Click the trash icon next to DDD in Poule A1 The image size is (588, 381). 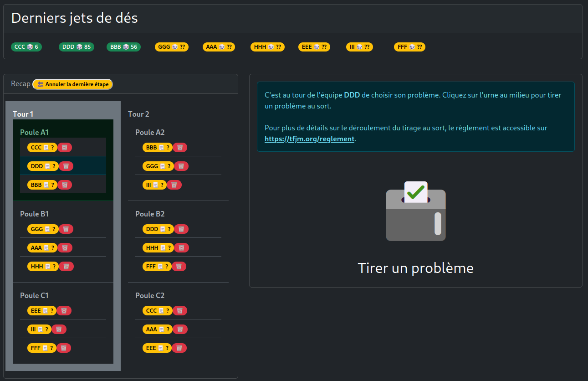(x=66, y=166)
